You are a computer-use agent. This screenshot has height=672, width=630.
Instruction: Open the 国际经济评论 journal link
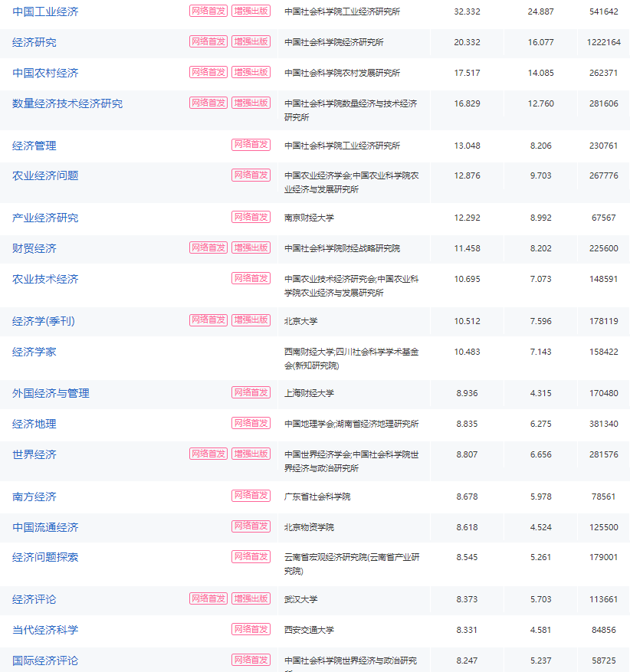click(x=45, y=661)
